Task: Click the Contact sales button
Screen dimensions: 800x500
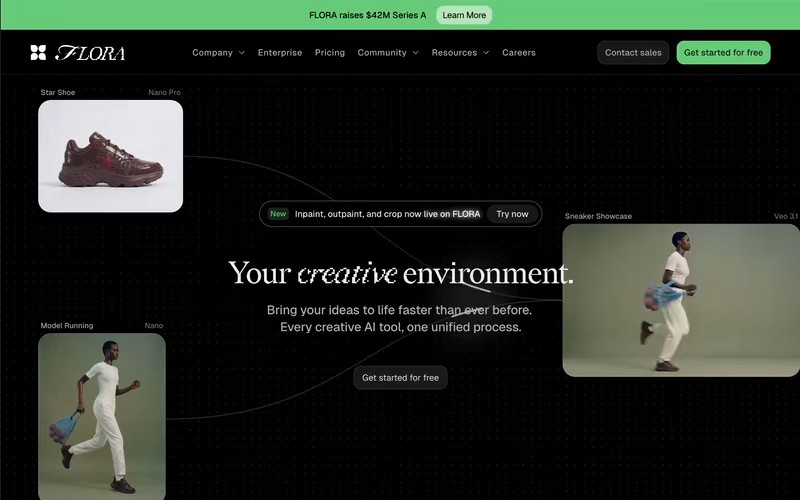Action: point(633,53)
